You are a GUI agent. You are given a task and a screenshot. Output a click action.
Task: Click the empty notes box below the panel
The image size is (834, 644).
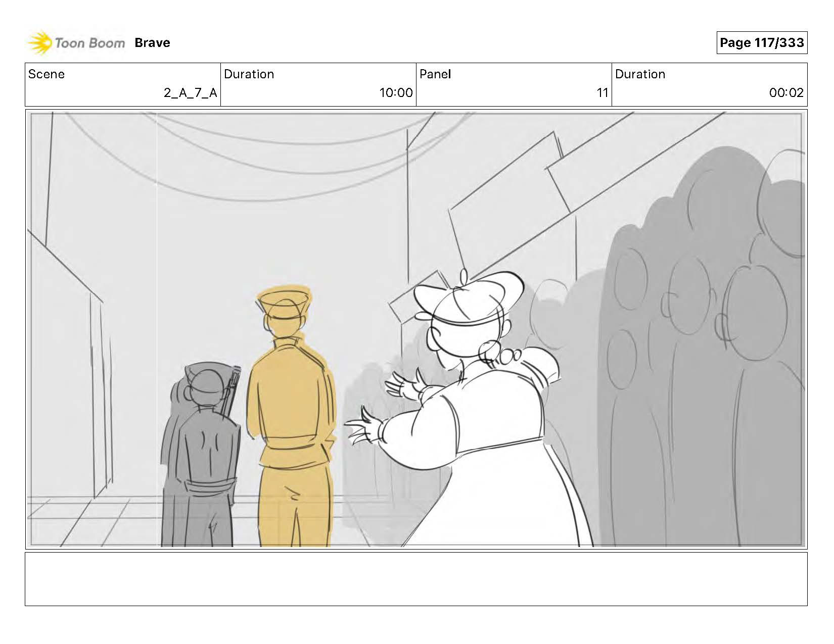coord(416,579)
